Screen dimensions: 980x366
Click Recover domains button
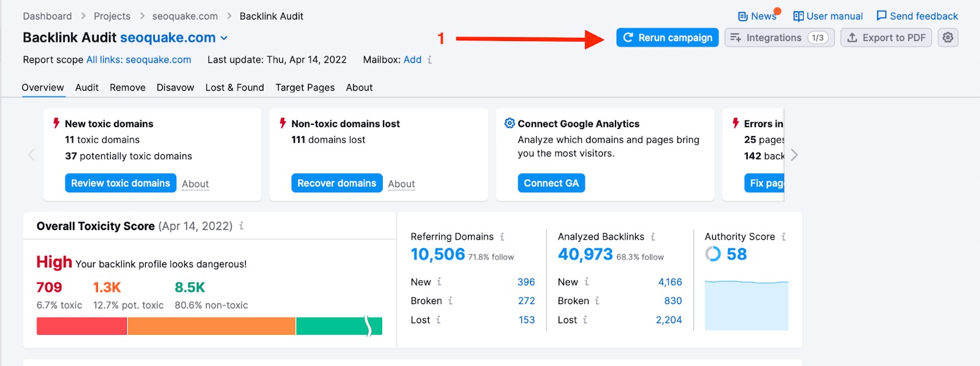tap(337, 183)
